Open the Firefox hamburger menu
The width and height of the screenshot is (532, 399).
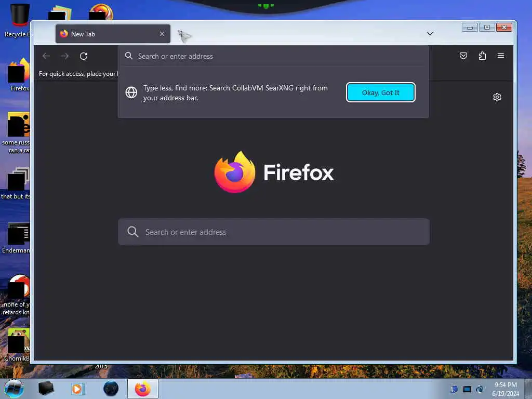pos(501,56)
